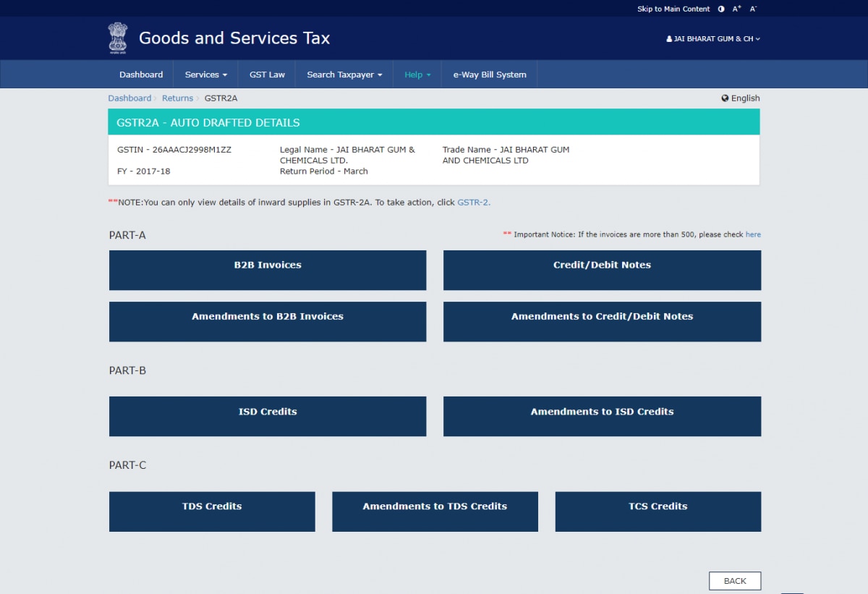The width and height of the screenshot is (868, 594).
Task: Open the B2B Invoices tile
Action: coord(268,270)
